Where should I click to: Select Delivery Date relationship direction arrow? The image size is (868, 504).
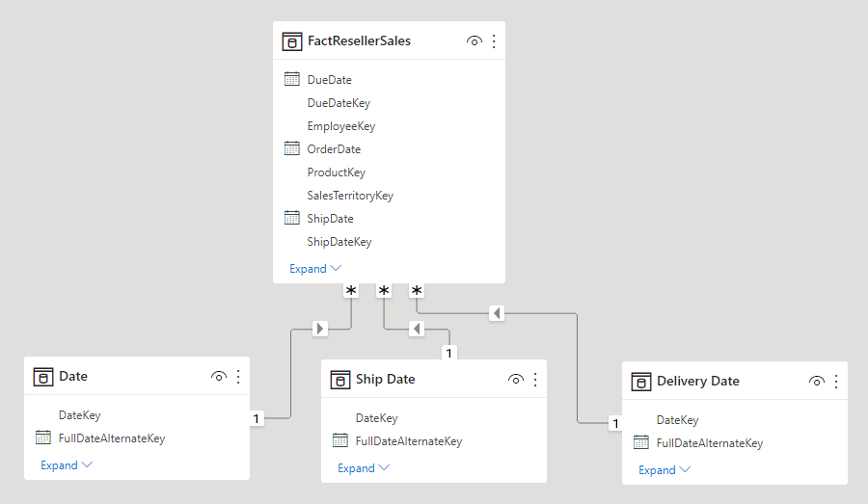coord(496,313)
